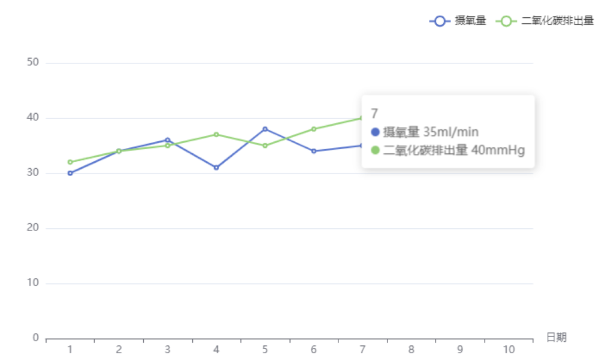The width and height of the screenshot is (599, 364).
Task: Click the blue data point at day 1
Action: [70, 173]
